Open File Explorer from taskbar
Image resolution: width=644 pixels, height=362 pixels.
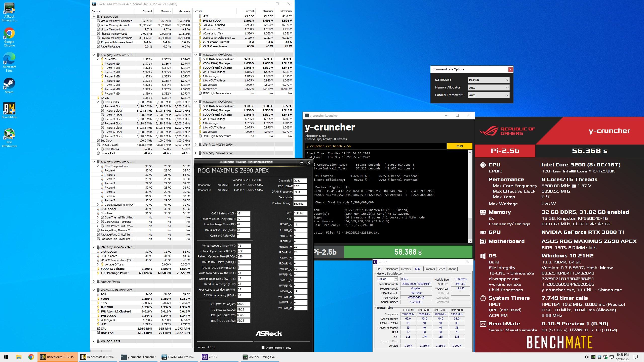coord(19,357)
